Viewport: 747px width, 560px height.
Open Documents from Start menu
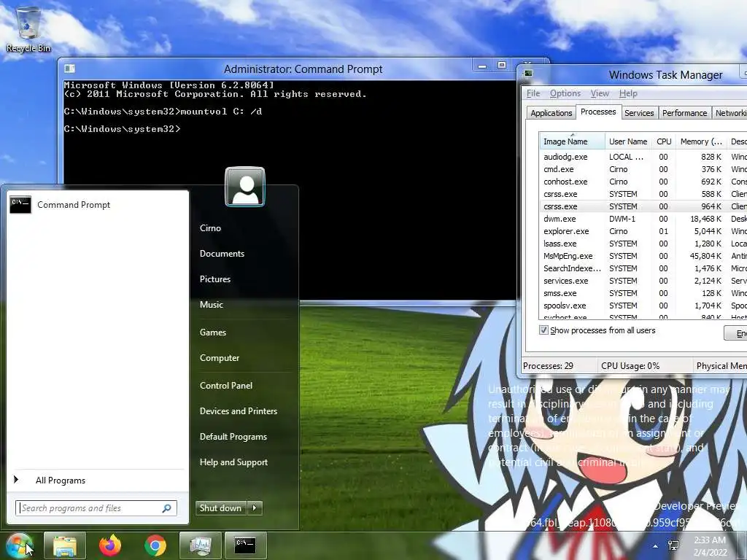(x=222, y=254)
